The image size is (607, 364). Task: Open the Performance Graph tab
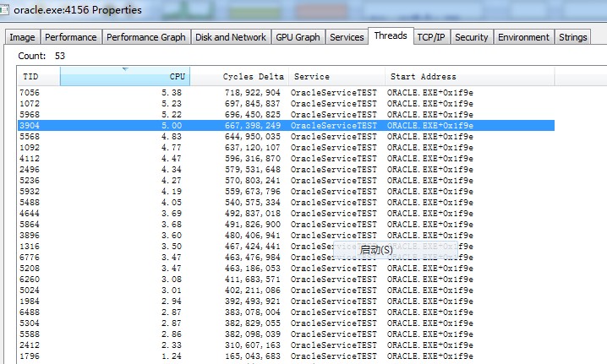146,37
